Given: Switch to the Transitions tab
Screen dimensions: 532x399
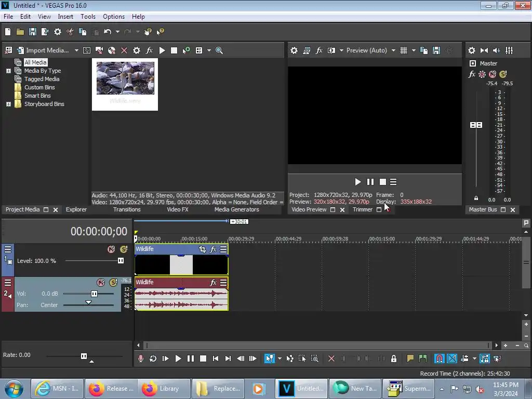Looking at the screenshot, I should click(x=127, y=210).
